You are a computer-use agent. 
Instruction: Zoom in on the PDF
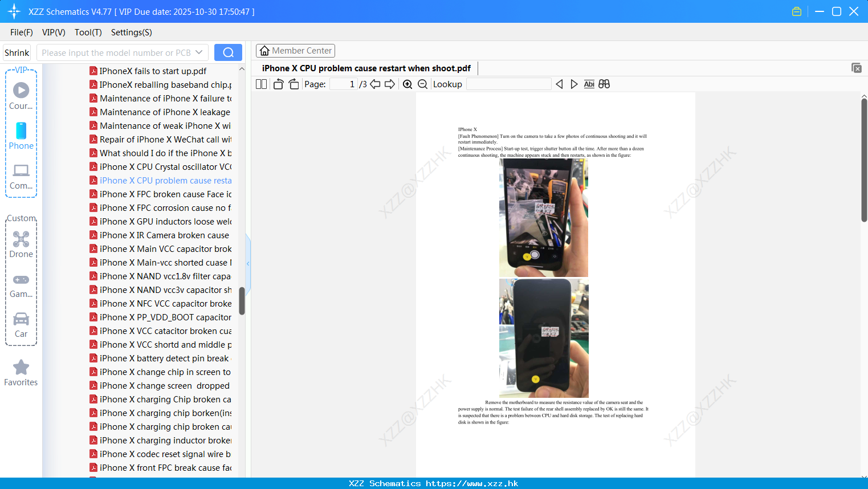pyautogui.click(x=407, y=84)
